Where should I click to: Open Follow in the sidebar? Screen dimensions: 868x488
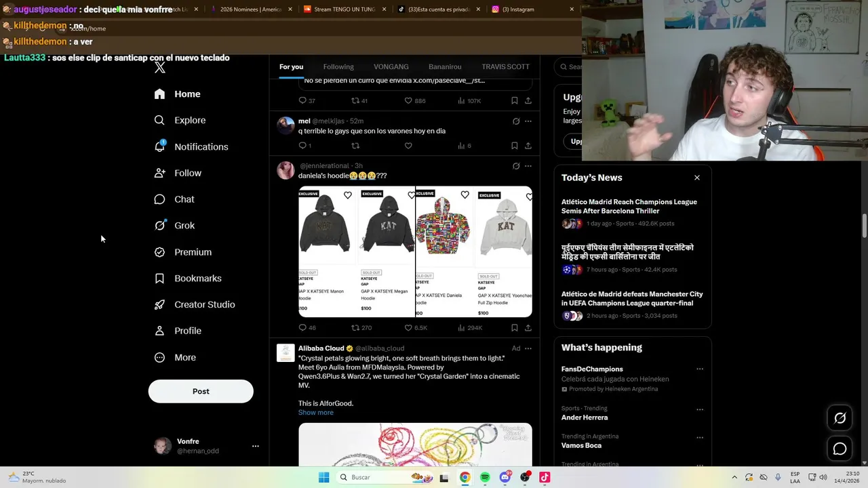[x=178, y=173]
